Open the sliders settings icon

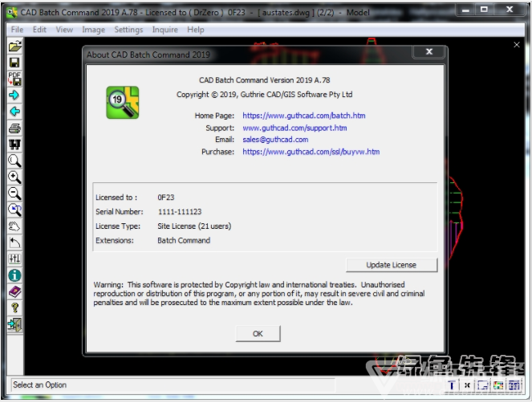(14, 258)
